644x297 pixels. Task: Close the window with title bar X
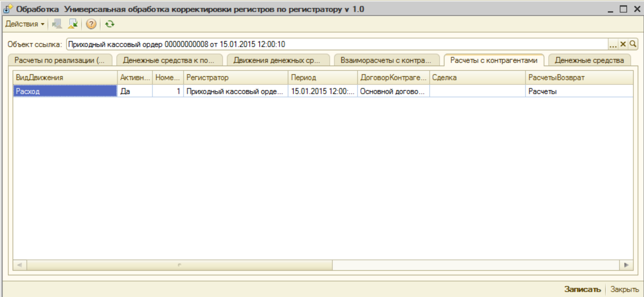636,10
